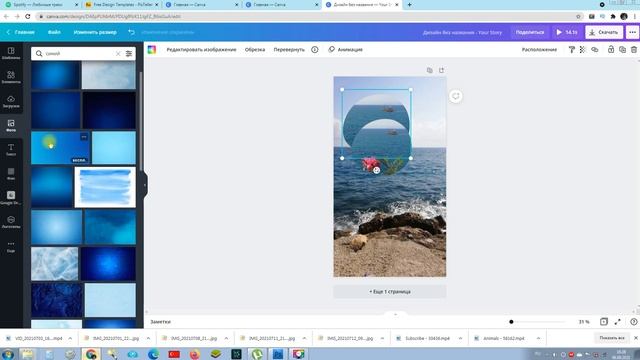Viewport: 640px width, 360px height.
Task: Select the ice texture thumbnail
Action: (x=54, y=264)
